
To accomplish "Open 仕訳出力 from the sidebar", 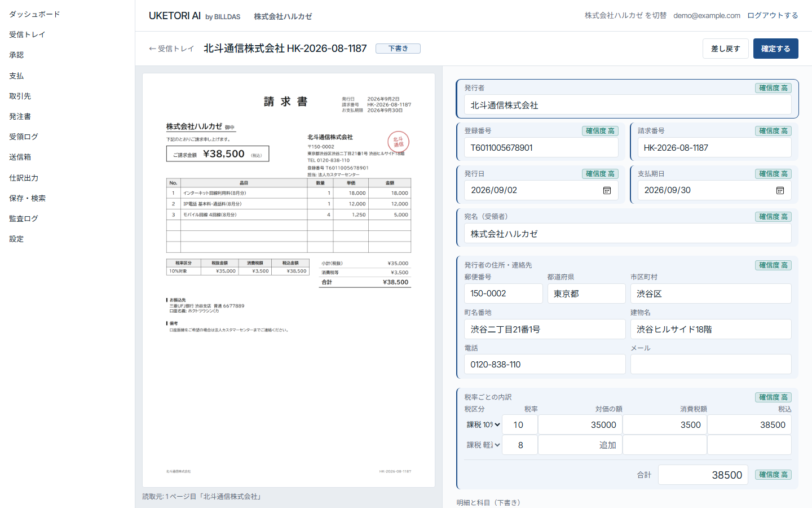I will (x=24, y=178).
